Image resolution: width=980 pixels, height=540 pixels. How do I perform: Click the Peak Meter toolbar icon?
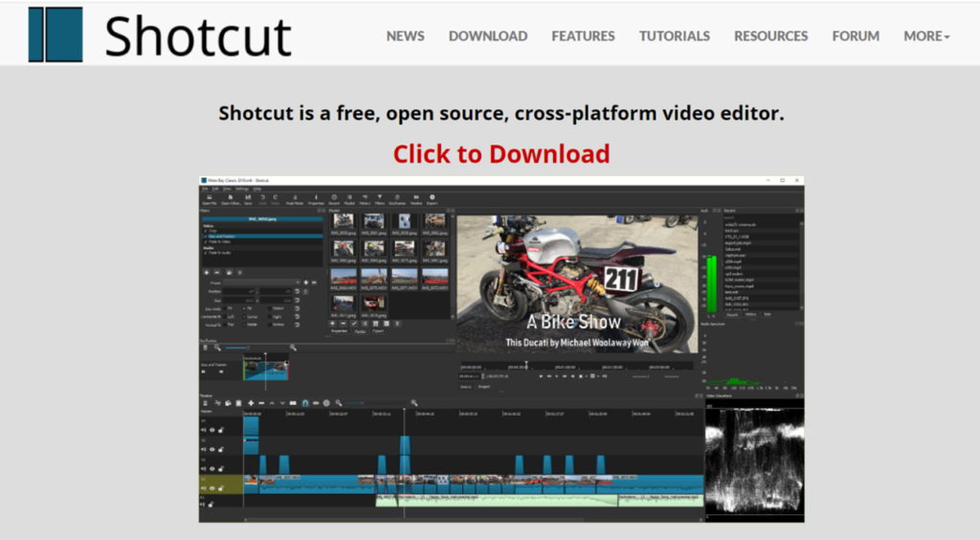(295, 199)
